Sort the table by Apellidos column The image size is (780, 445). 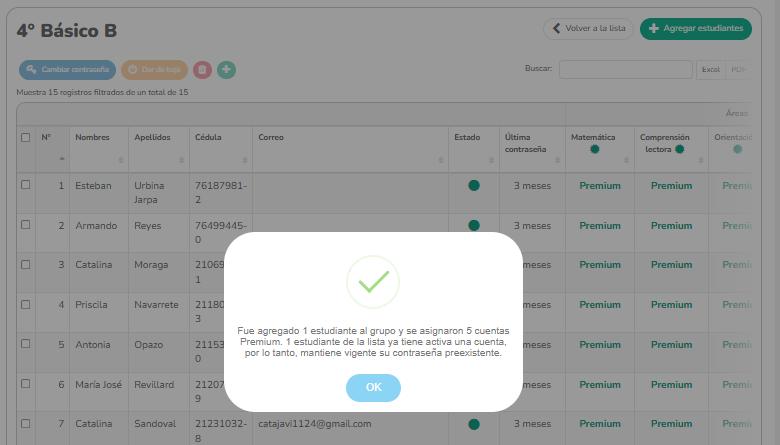[153, 137]
